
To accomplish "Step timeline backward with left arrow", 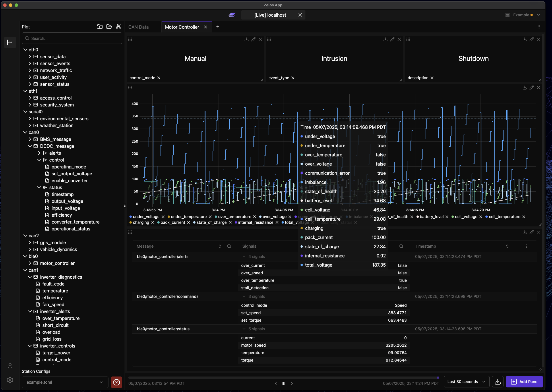I will point(276,383).
